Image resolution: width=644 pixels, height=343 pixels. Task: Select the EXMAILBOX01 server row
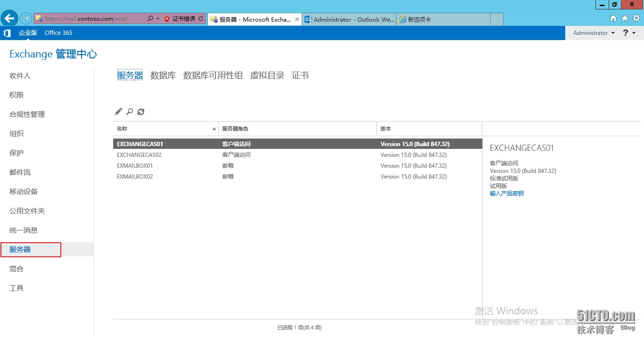pos(135,165)
